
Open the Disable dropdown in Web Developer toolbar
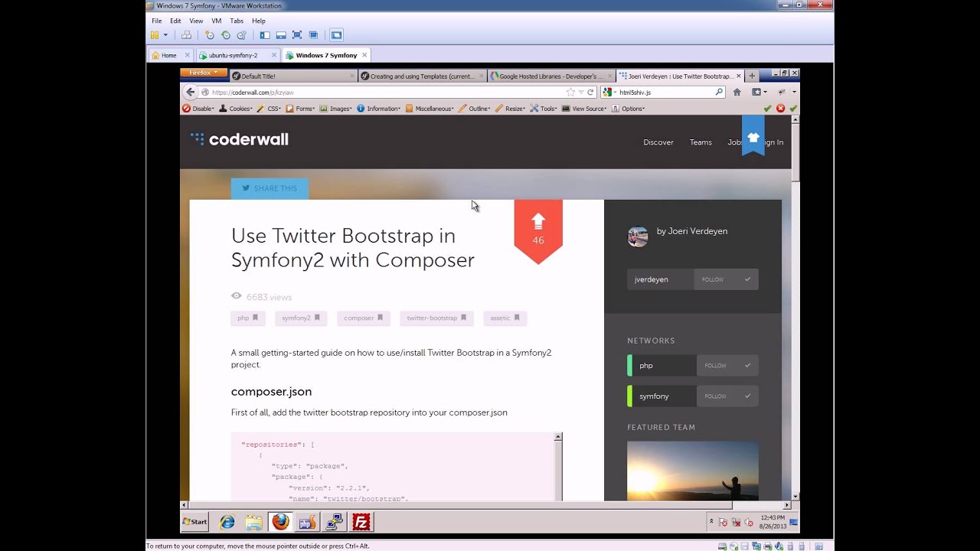[x=198, y=109]
